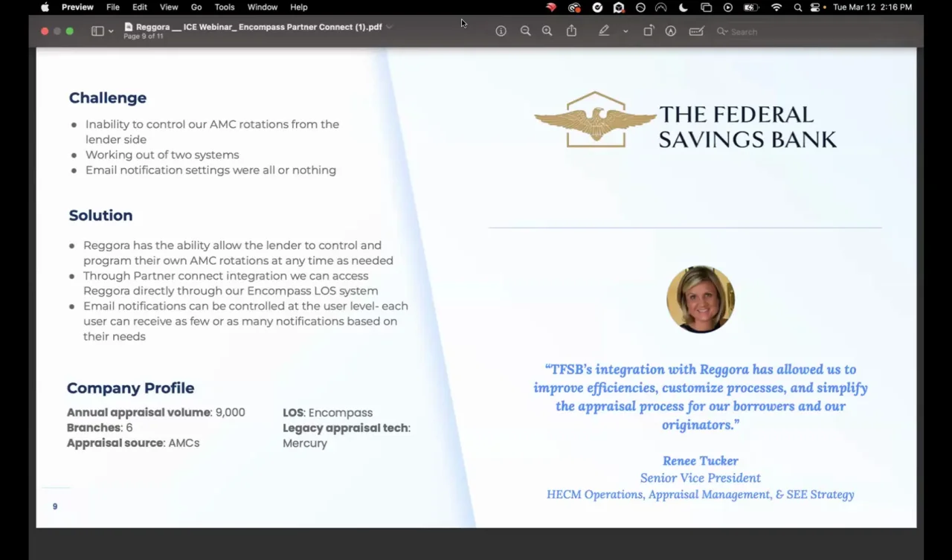Click the 'Working out of two systems' bullet
952x560 pixels.
click(x=162, y=155)
